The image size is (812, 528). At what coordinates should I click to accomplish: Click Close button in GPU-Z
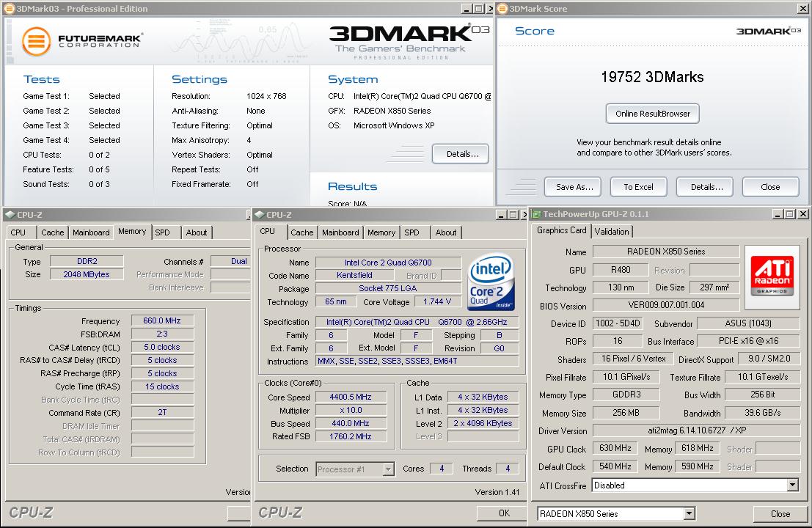[780, 513]
